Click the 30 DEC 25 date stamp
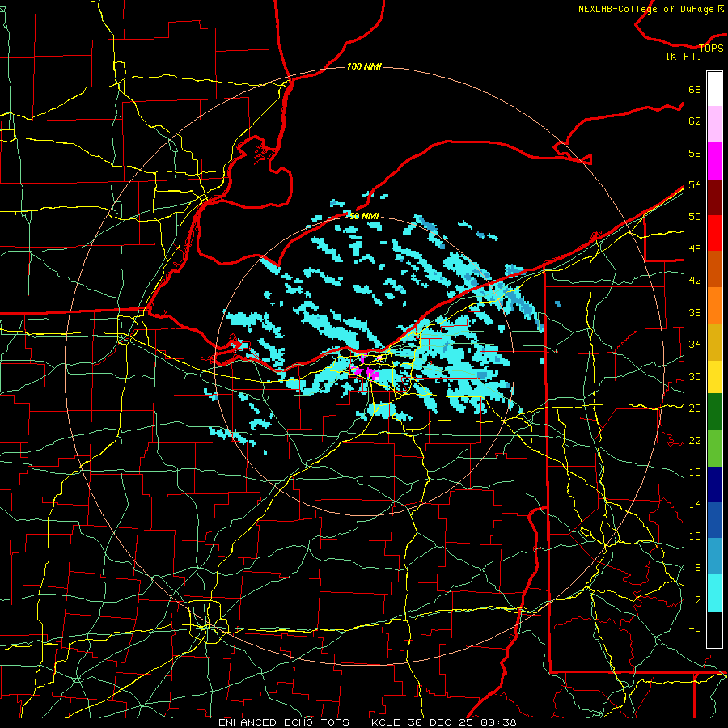This screenshot has height=728, width=728. (442, 722)
